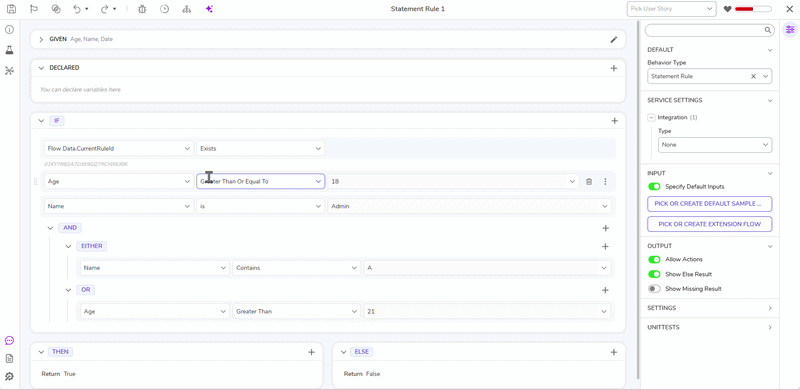The height and width of the screenshot is (390, 800).
Task: Open the Integration Type None dropdown
Action: pyautogui.click(x=715, y=145)
